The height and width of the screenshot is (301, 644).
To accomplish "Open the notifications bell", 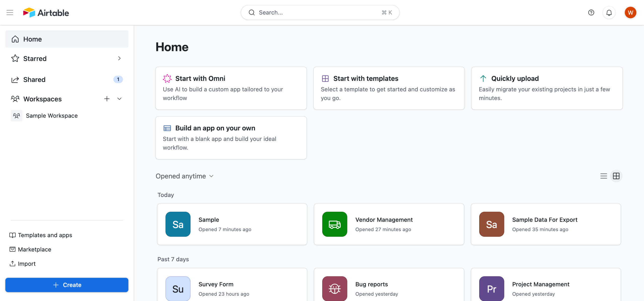I will 609,12.
